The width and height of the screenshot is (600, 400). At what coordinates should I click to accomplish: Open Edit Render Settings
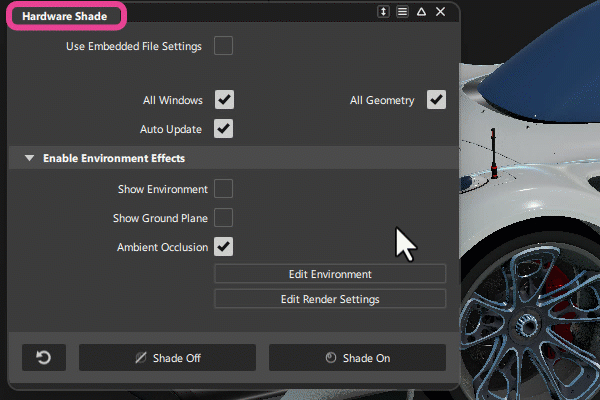click(330, 299)
